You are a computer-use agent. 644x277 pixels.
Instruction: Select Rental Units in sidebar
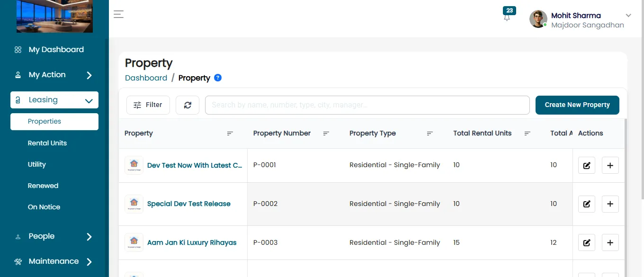tap(47, 143)
